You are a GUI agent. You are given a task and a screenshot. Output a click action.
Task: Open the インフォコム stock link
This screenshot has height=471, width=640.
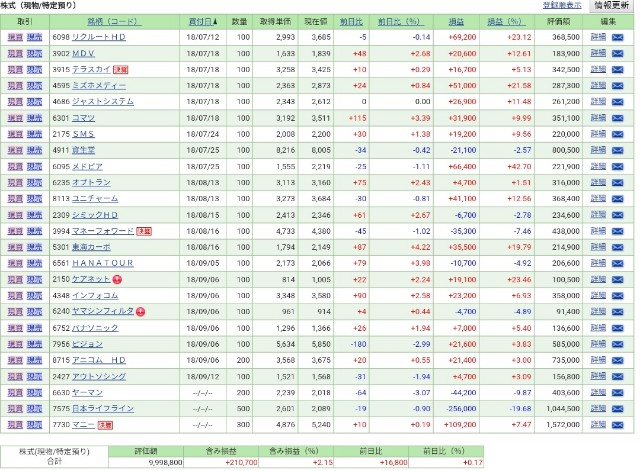(x=95, y=295)
